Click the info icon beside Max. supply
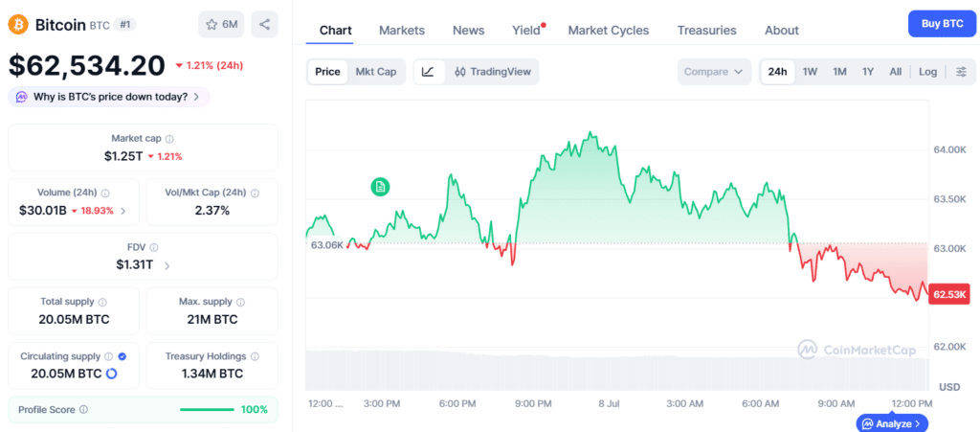The height and width of the screenshot is (432, 980). pos(240,302)
